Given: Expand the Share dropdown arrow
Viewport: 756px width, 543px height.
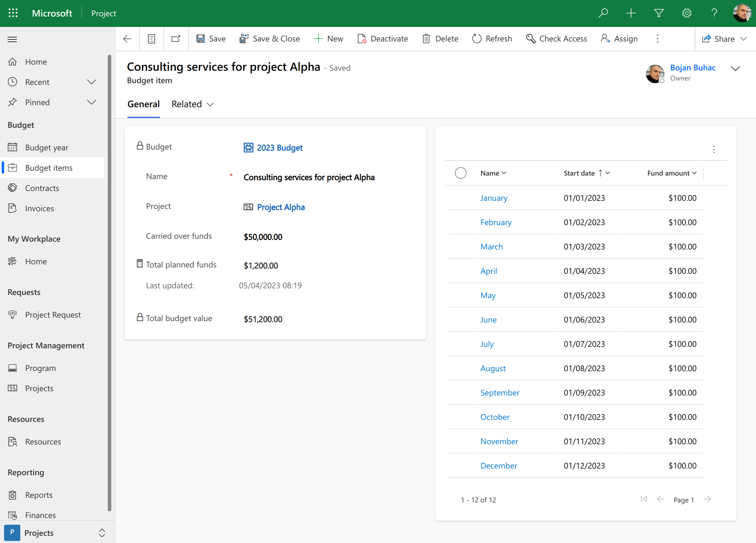Looking at the screenshot, I should [x=743, y=39].
